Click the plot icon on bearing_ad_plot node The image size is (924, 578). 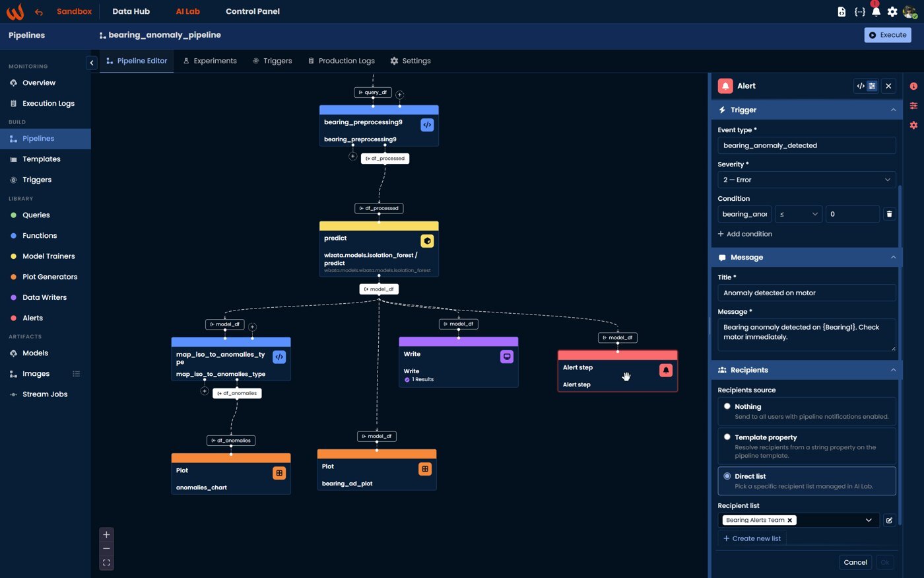point(425,469)
